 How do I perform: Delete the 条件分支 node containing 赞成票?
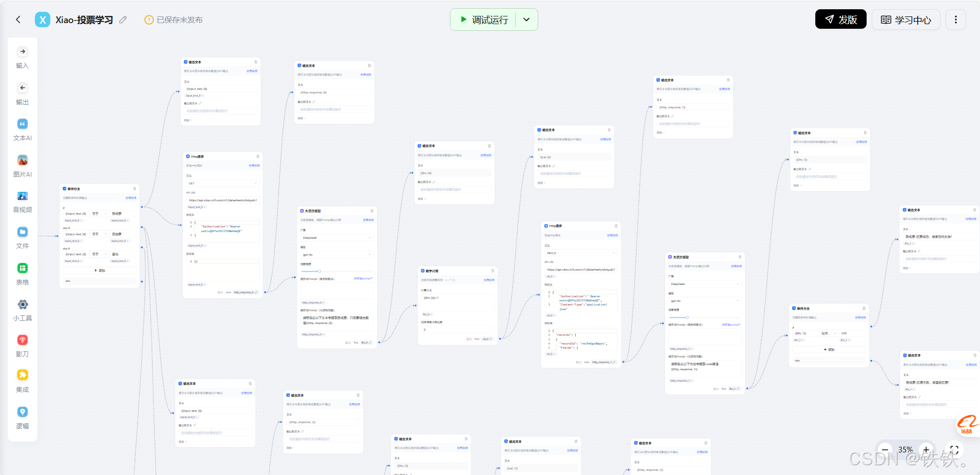(x=134, y=188)
